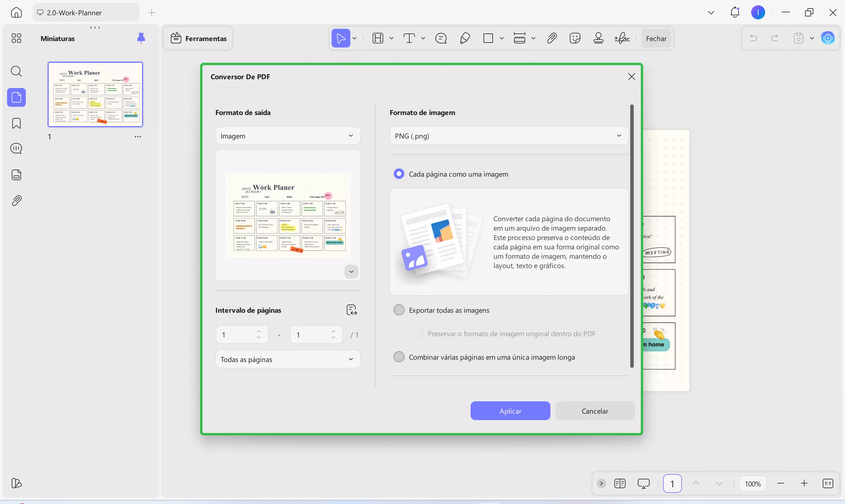
Task: Open the bookmarks panel
Action: pyautogui.click(x=16, y=123)
